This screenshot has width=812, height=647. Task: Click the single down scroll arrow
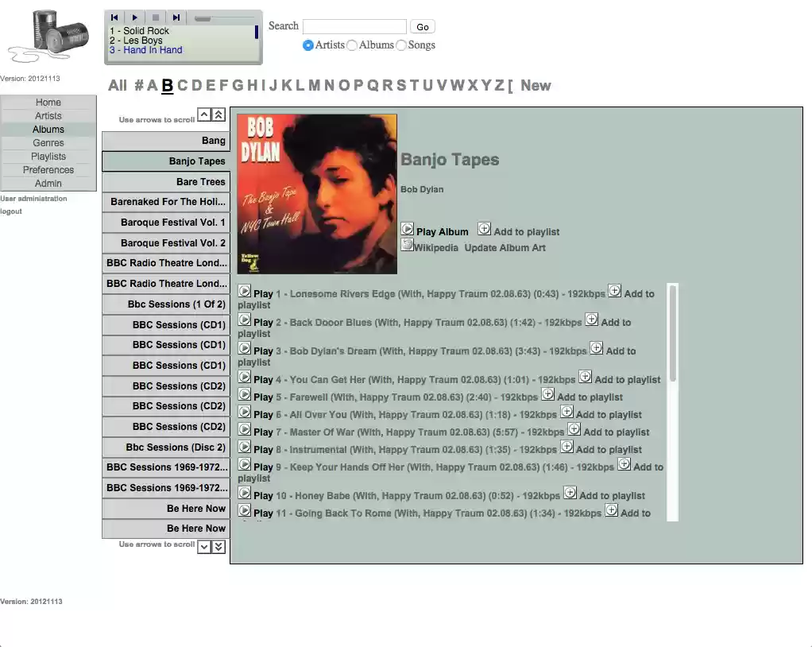pyautogui.click(x=204, y=546)
